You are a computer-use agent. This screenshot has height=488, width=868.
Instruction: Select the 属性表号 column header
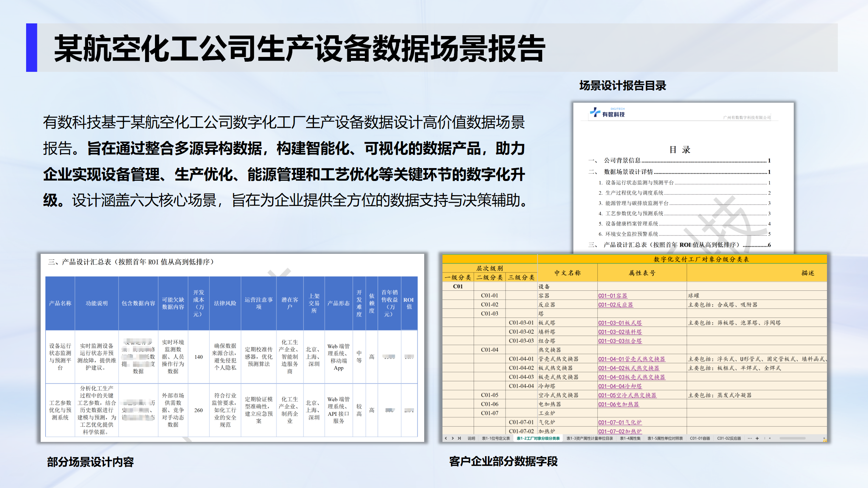click(x=642, y=273)
